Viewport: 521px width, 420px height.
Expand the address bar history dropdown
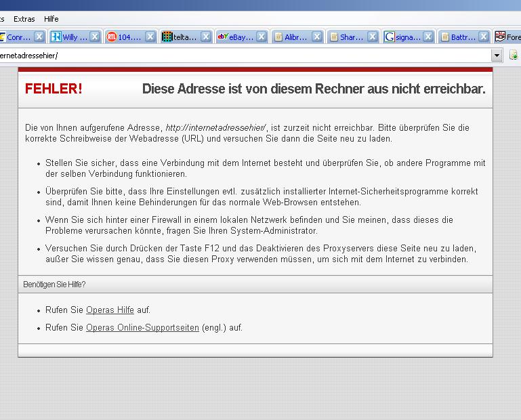tap(497, 56)
